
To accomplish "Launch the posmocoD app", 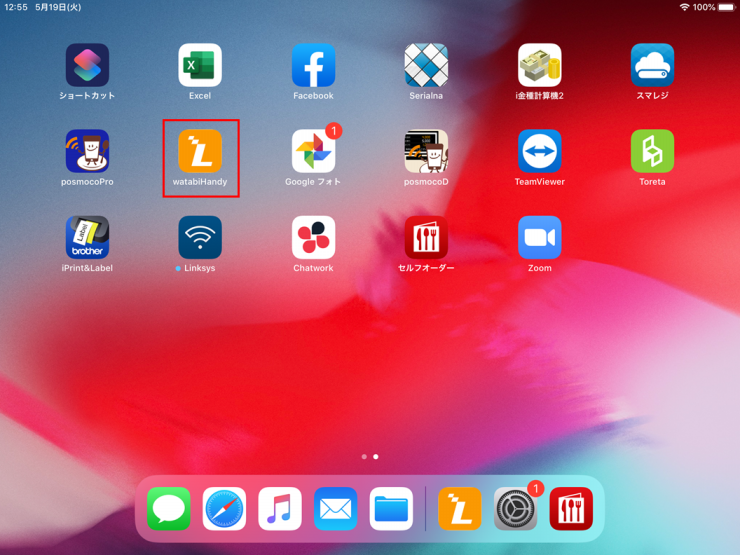I will (x=426, y=151).
